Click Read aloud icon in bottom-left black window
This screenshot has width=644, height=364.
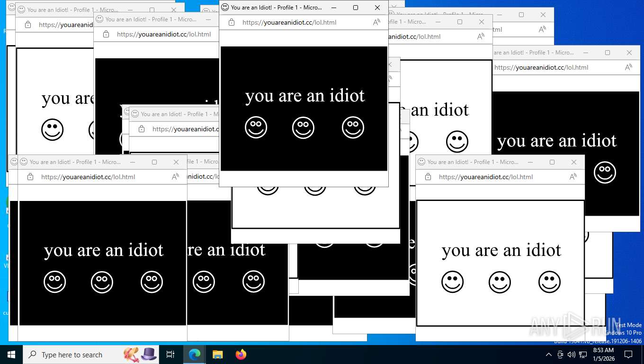[175, 177]
